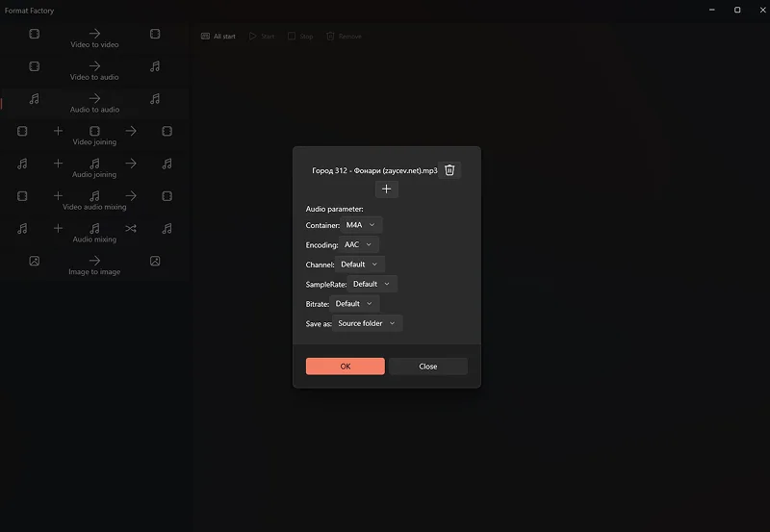Choose Audio mixing option
The width and height of the screenshot is (770, 532).
coord(94,233)
